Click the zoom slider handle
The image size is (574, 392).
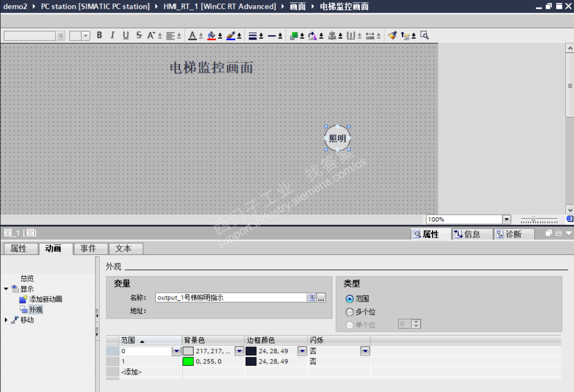coord(533,219)
